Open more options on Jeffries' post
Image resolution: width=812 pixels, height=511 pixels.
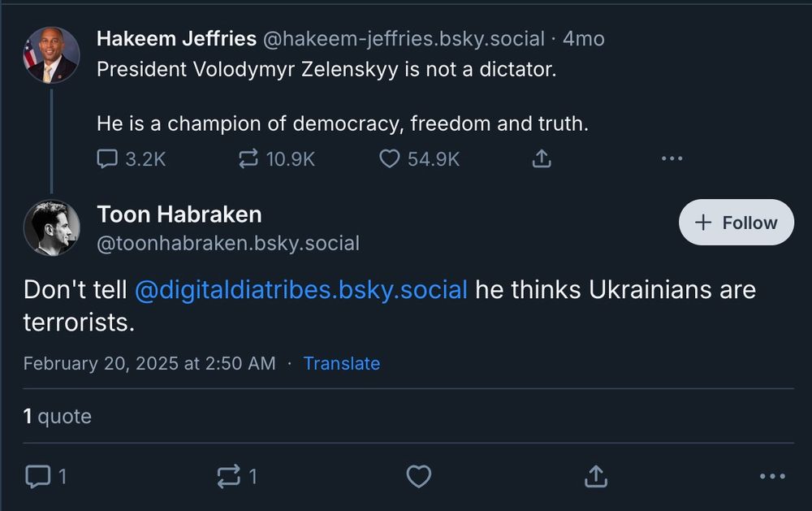(x=672, y=159)
